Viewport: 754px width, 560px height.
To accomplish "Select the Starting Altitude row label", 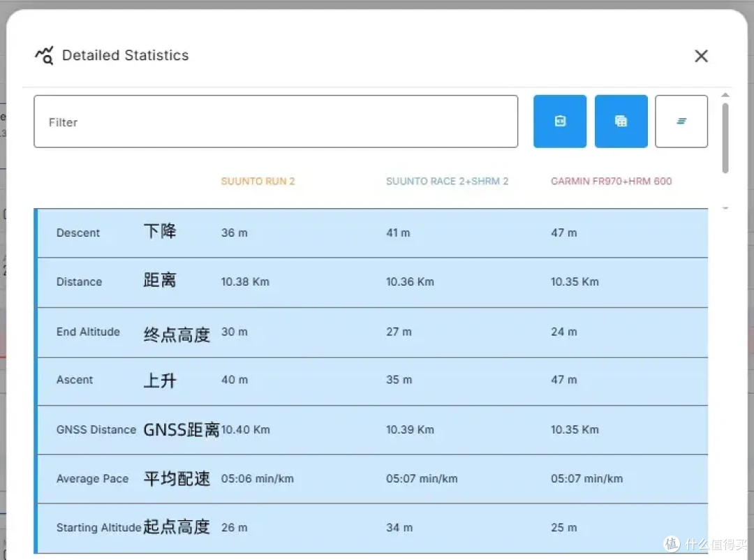I will click(x=98, y=528).
